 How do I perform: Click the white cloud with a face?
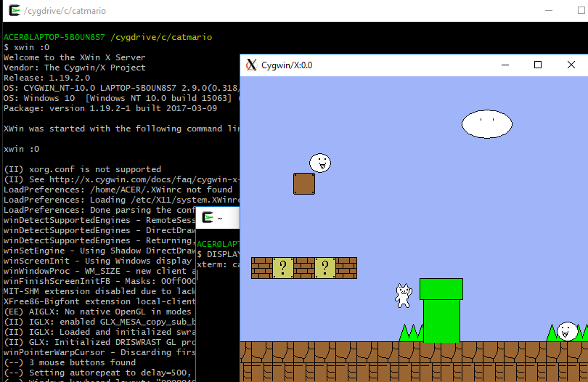click(x=488, y=124)
